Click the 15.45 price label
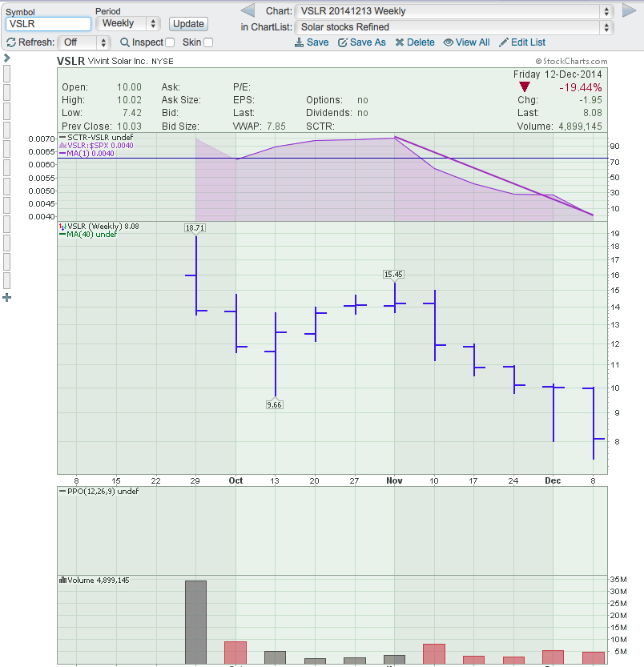 393,275
